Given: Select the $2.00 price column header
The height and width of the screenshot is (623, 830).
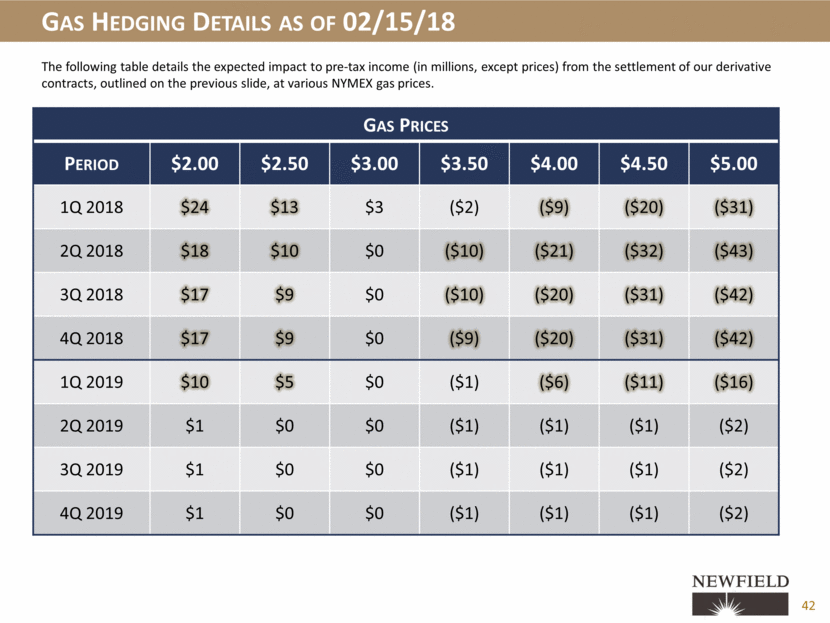Looking at the screenshot, I should [x=194, y=164].
